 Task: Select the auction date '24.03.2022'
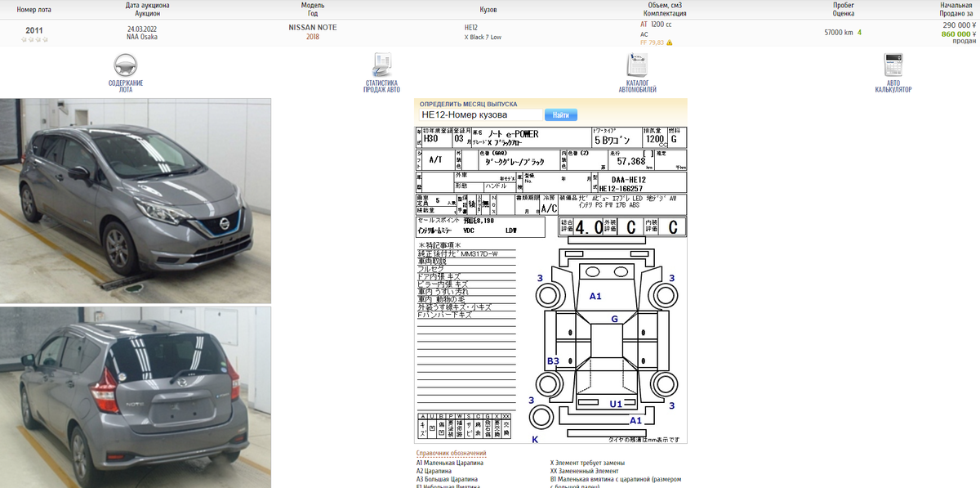click(x=142, y=29)
